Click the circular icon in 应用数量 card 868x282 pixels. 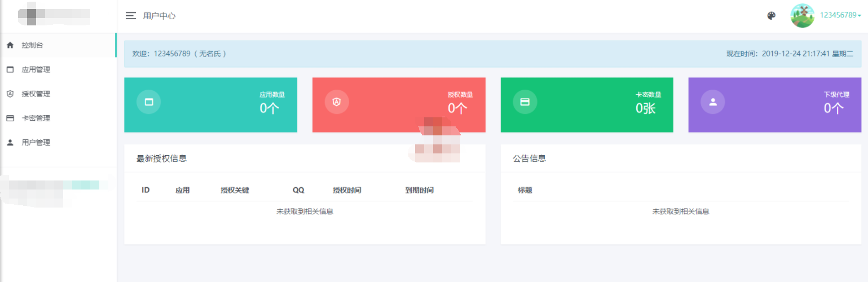[149, 102]
